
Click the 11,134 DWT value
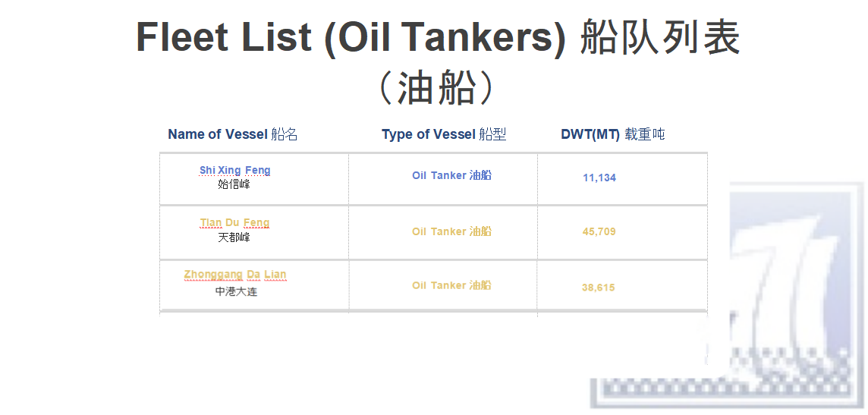click(x=599, y=178)
